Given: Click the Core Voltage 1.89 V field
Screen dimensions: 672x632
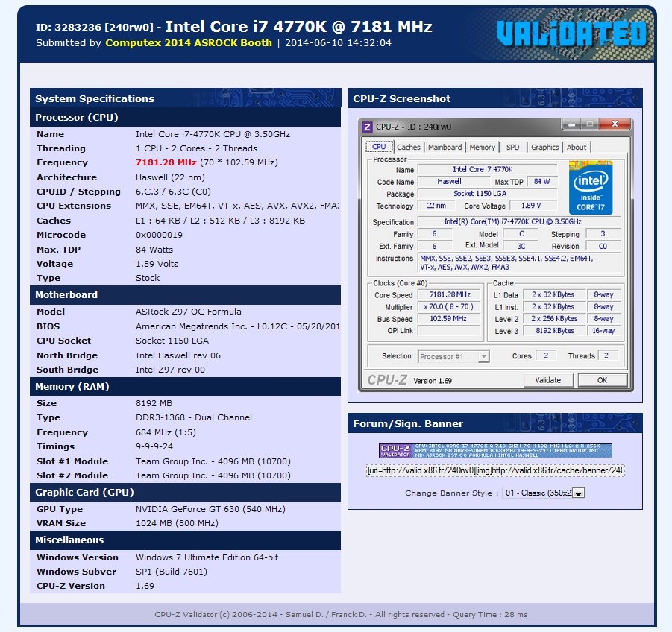Looking at the screenshot, I should click(x=532, y=206).
